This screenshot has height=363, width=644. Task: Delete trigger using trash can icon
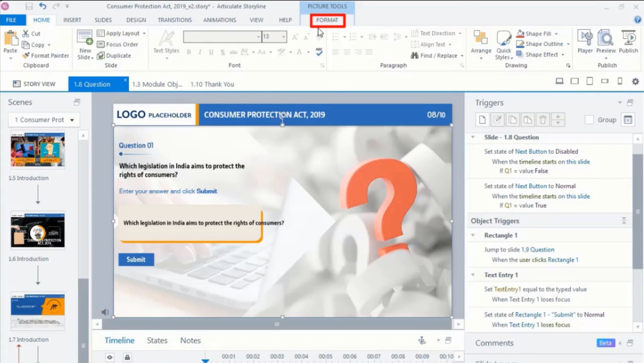pyautogui.click(x=542, y=120)
